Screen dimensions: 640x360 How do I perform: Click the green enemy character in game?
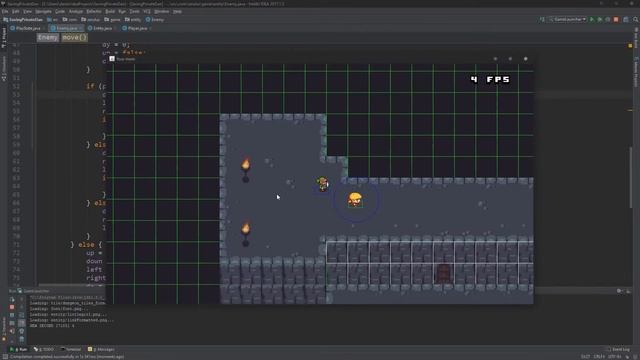(322, 184)
